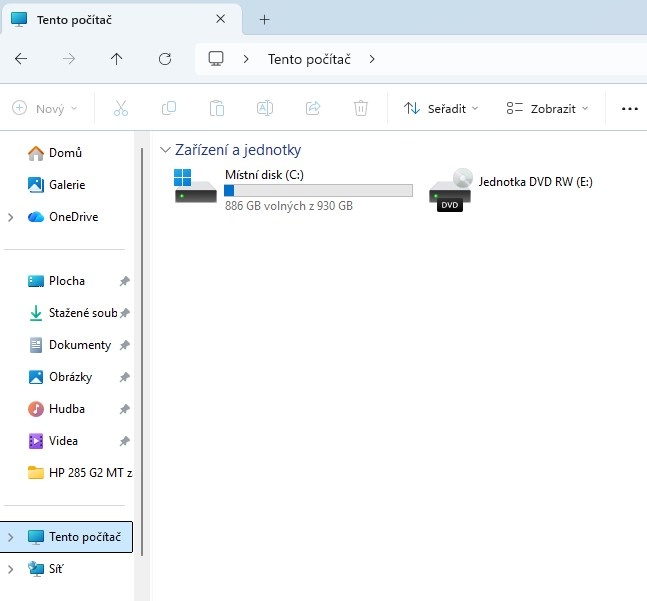This screenshot has width=647, height=601.
Task: Open the Zobrazit view dropdown
Action: click(x=547, y=108)
